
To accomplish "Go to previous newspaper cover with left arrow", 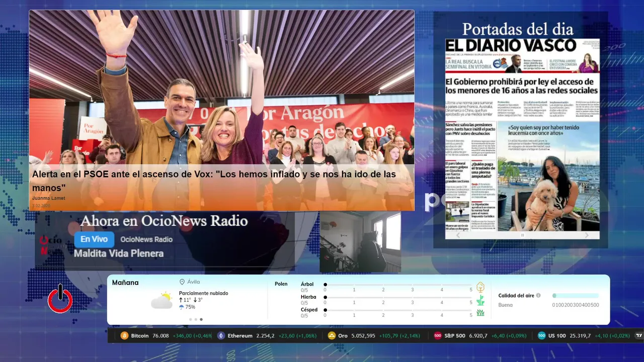I will pyautogui.click(x=458, y=235).
